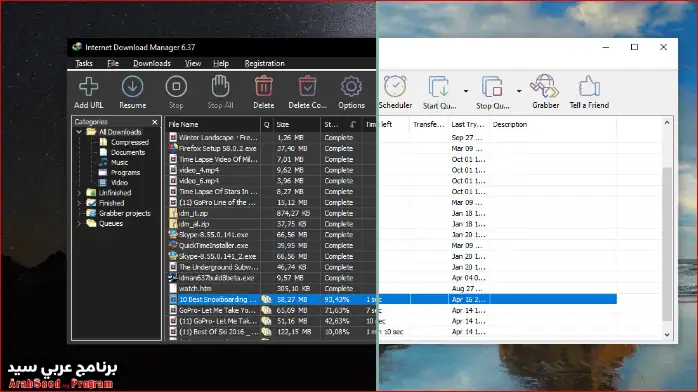Open the Start Queue dropdown arrow

coord(466,91)
